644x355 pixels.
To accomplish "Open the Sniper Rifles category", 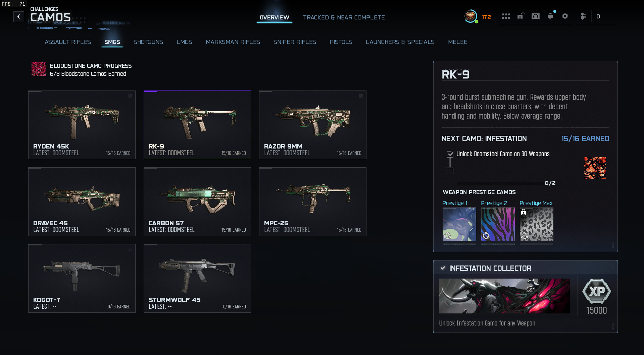I will click(295, 42).
